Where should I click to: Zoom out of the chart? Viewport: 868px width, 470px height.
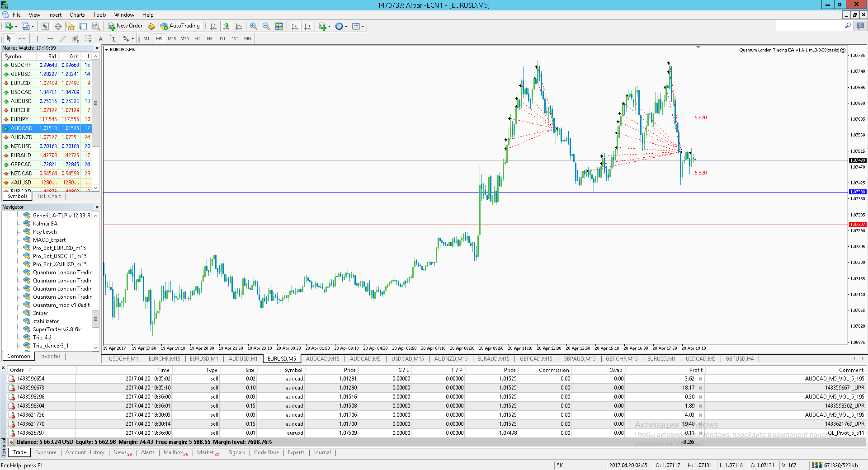(x=266, y=26)
